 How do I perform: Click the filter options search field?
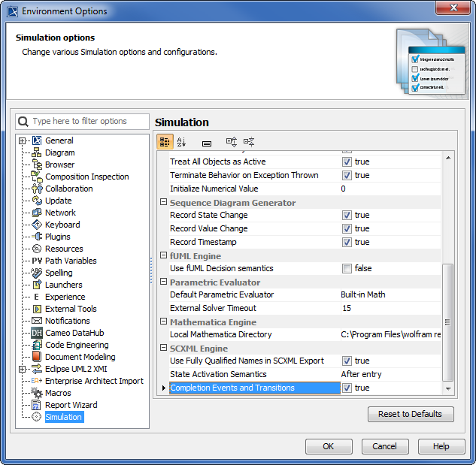[82, 122]
